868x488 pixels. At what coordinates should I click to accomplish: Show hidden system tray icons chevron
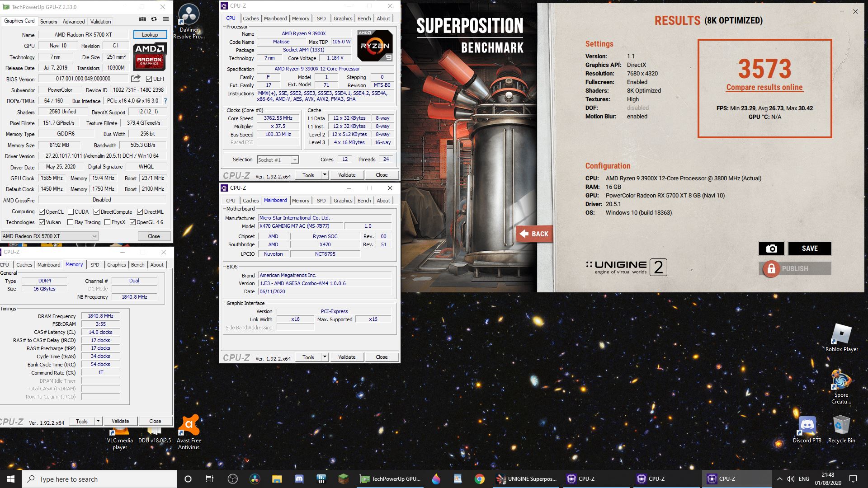tap(779, 479)
